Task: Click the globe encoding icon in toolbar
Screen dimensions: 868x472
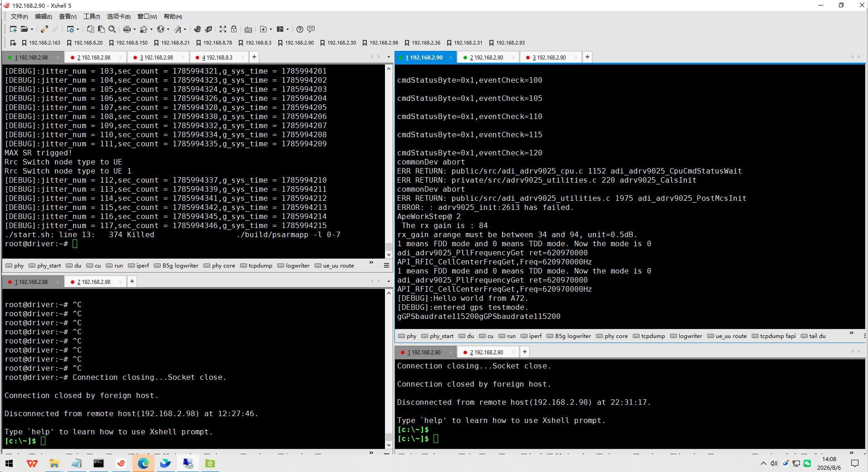Action: tap(161, 29)
